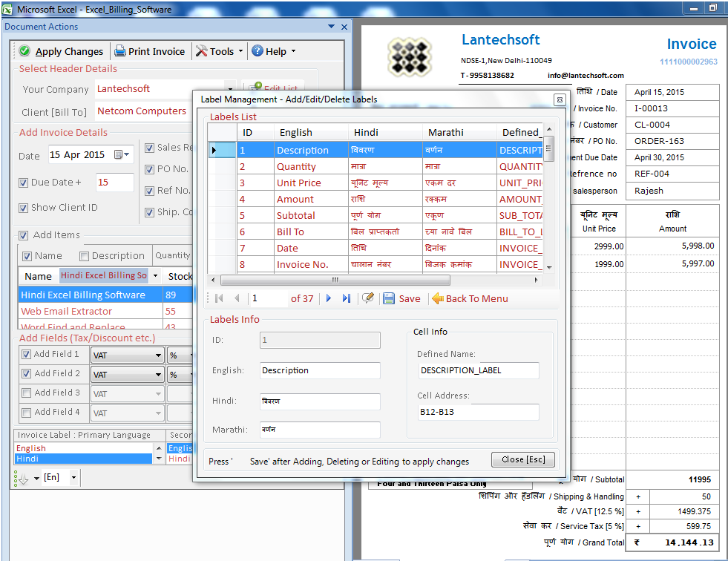728x561 pixels.
Task: Click the Apply Changes green check icon
Action: coord(25,51)
